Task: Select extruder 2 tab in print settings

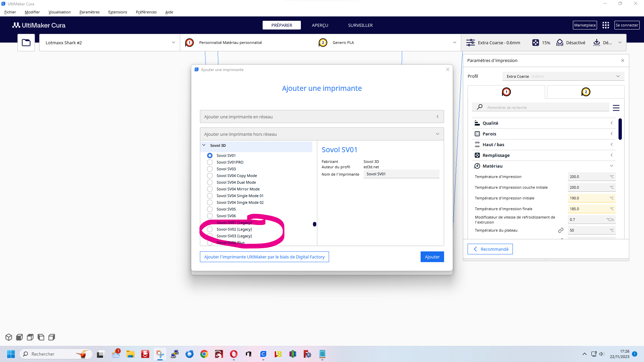Action: (586, 92)
